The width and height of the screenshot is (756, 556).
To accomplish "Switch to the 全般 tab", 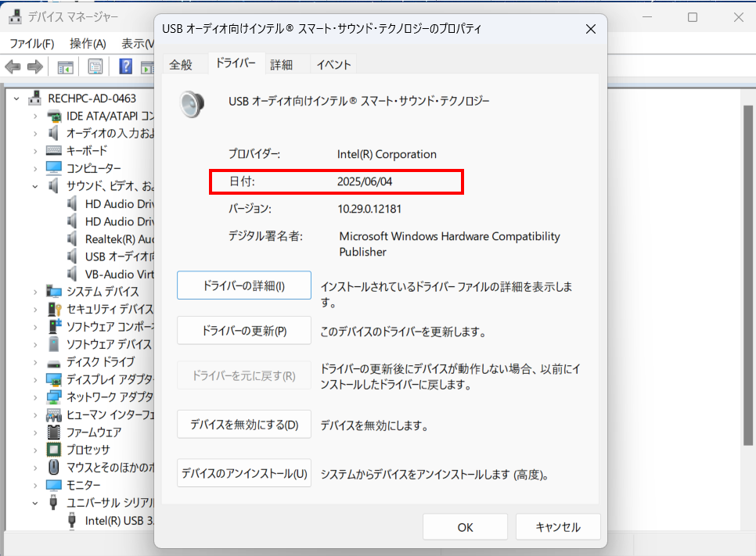I will (181, 65).
